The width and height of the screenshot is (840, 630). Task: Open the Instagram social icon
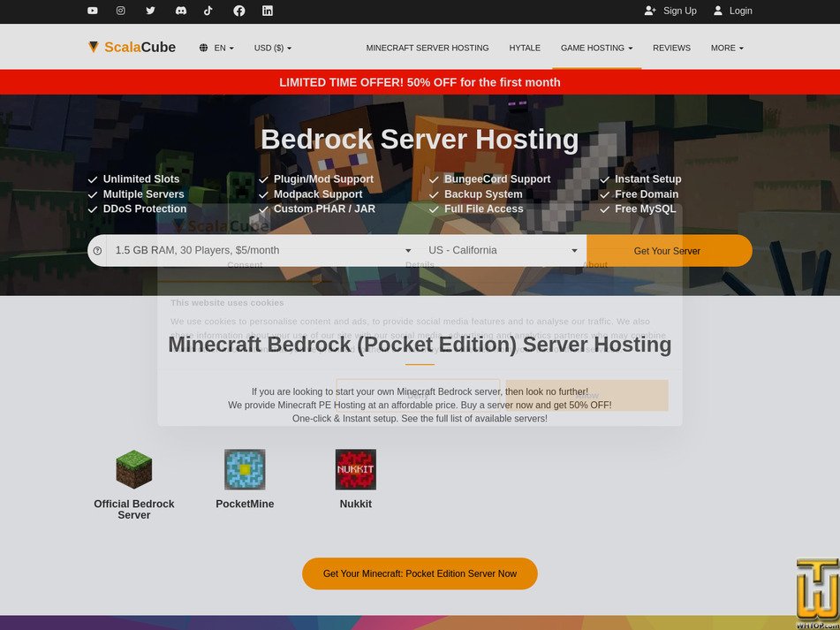pyautogui.click(x=121, y=11)
